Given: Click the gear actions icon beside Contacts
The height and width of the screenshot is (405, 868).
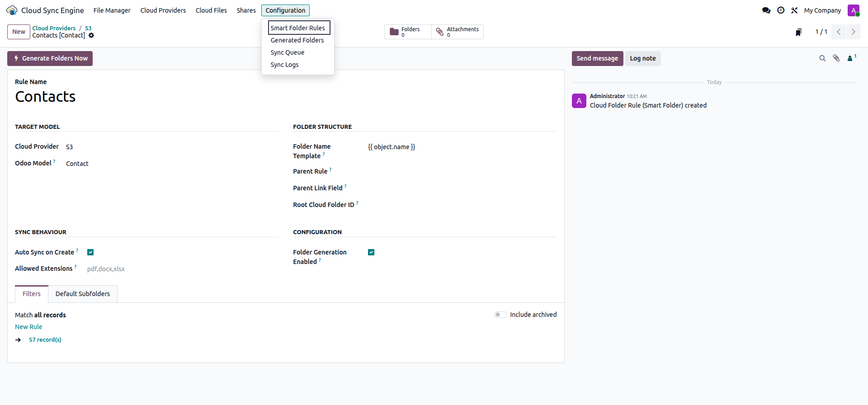Looking at the screenshot, I should point(91,35).
